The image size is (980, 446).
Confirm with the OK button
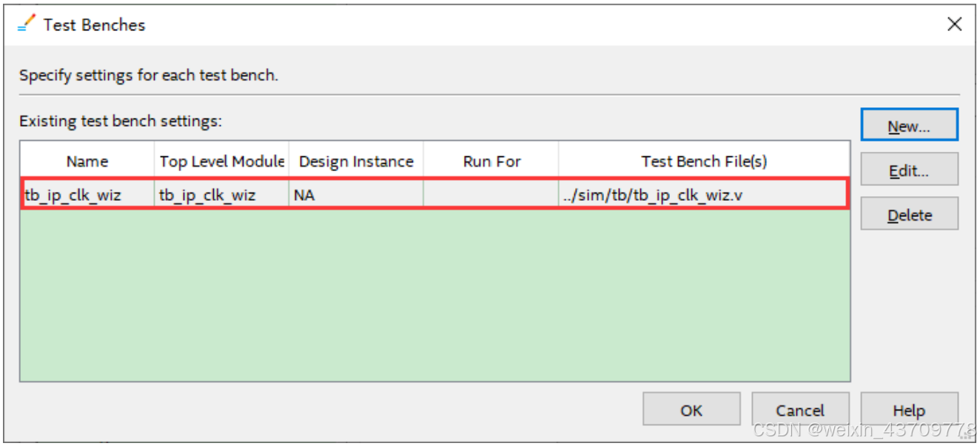tap(691, 410)
